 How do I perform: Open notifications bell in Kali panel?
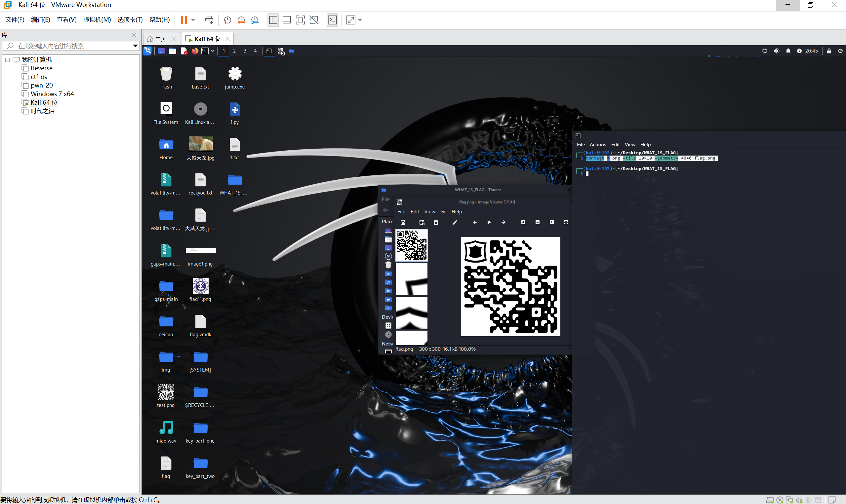[788, 51]
